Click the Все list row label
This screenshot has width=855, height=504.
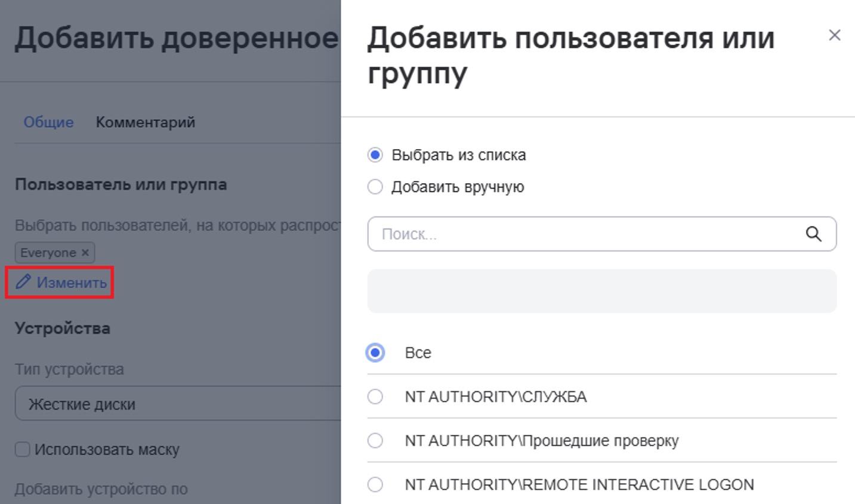coord(418,353)
